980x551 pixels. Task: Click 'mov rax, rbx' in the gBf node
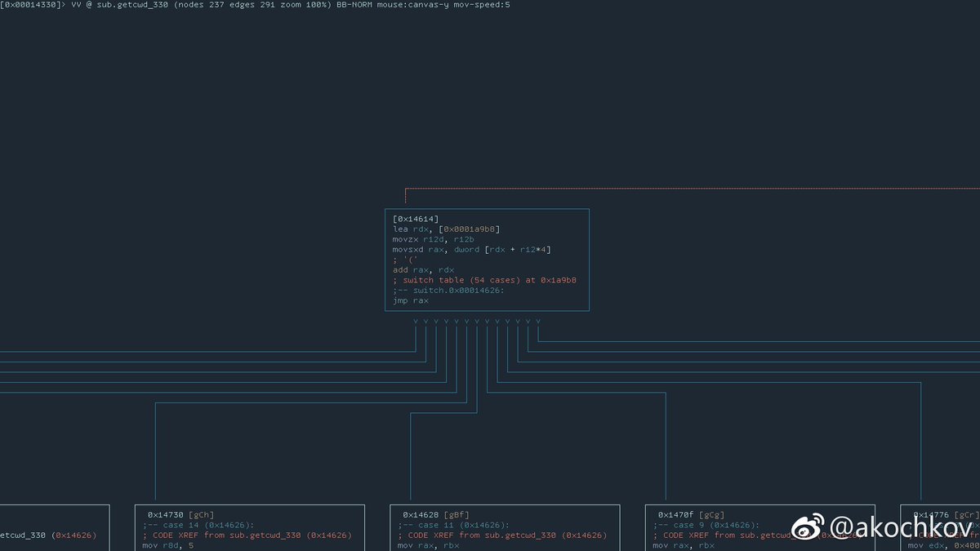point(428,545)
